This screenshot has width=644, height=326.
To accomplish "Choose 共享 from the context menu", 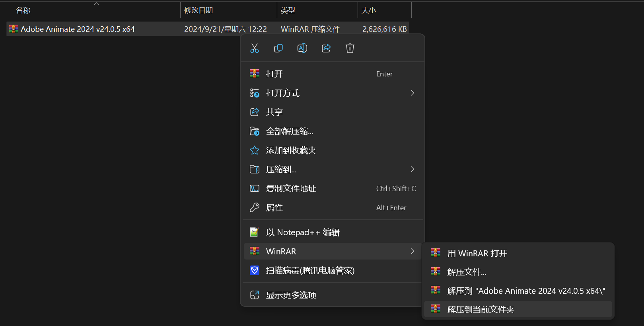I will tap(274, 112).
